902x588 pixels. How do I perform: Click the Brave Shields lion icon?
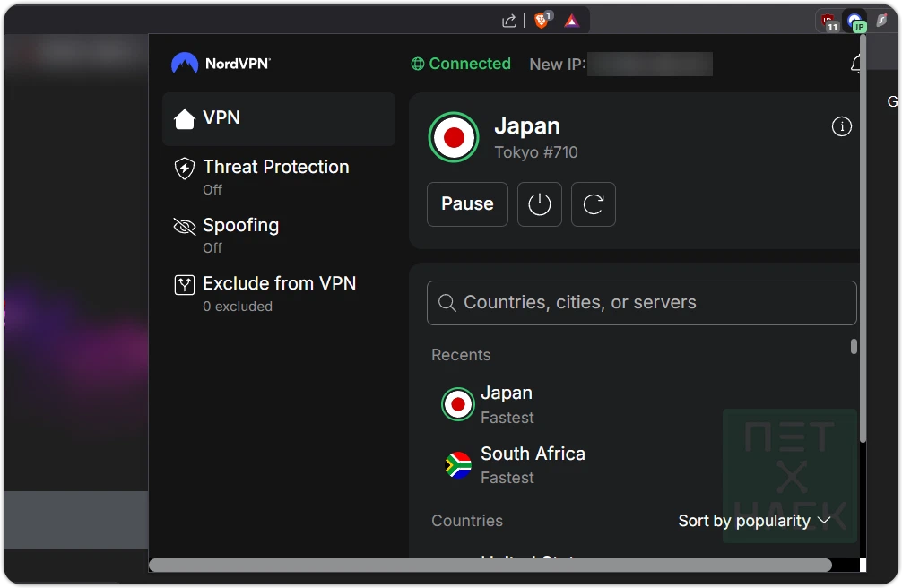click(542, 19)
